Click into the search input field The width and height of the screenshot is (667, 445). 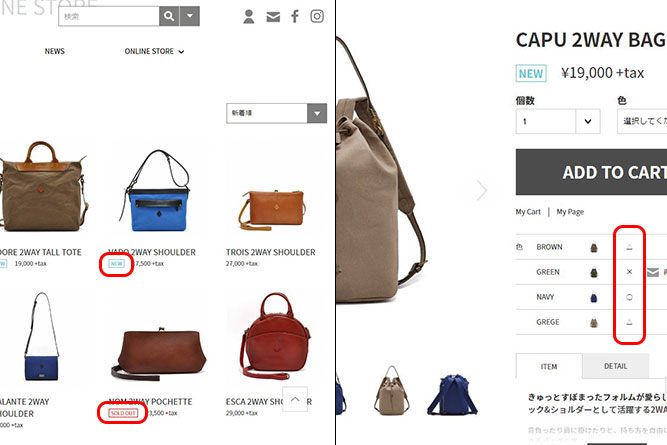pos(109,16)
